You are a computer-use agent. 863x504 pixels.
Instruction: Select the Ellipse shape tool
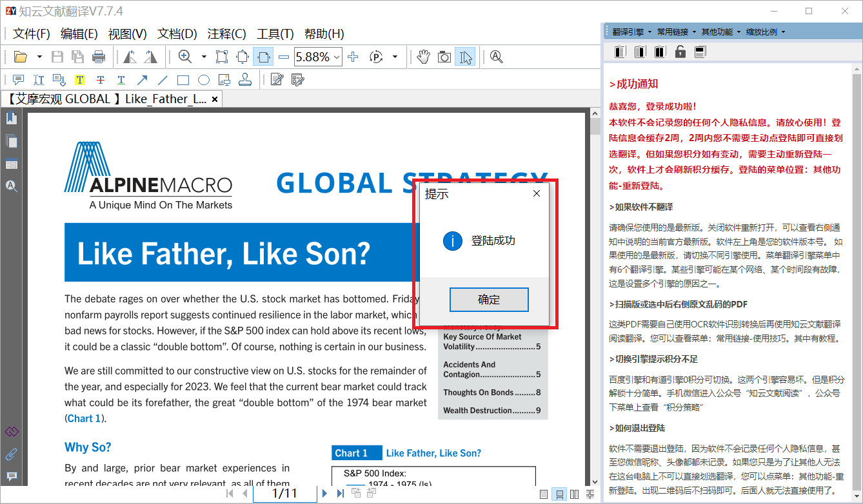coord(204,80)
